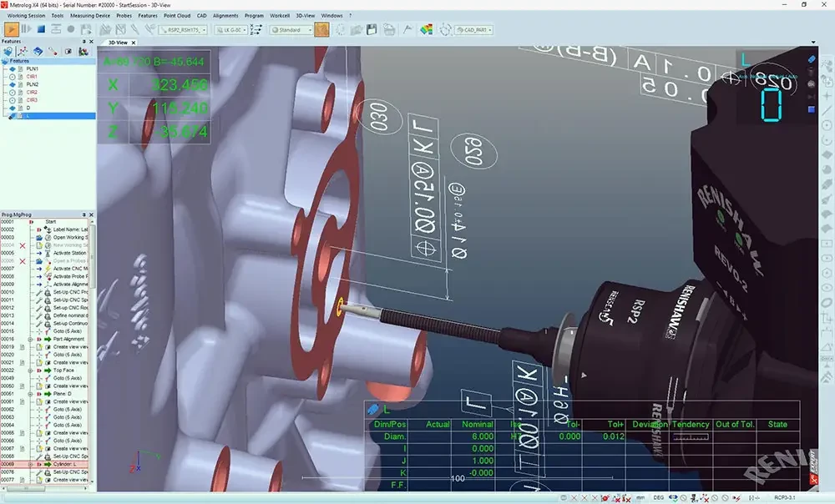Click the DEG units status bar entry
835x504 pixels.
[x=659, y=497]
